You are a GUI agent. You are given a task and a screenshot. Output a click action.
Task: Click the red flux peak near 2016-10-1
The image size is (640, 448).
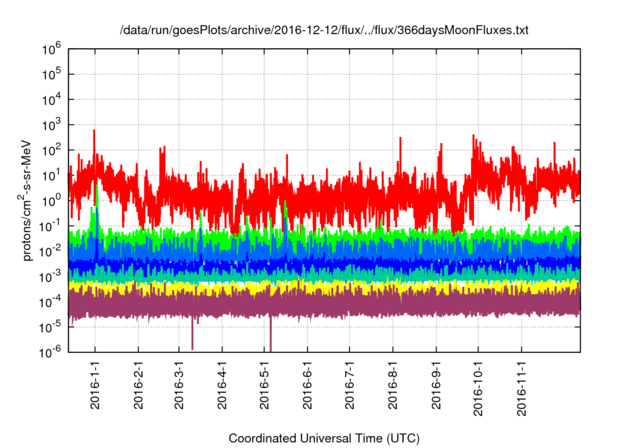pos(474,139)
